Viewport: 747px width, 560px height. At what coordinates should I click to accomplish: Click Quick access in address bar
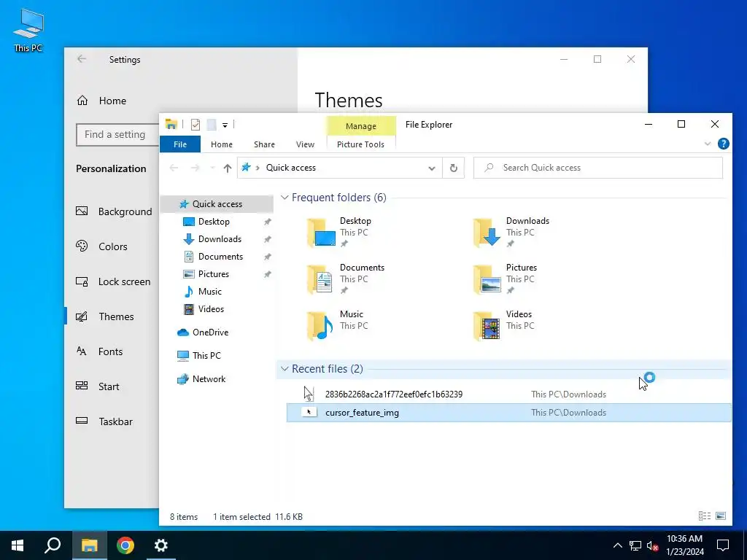point(290,168)
